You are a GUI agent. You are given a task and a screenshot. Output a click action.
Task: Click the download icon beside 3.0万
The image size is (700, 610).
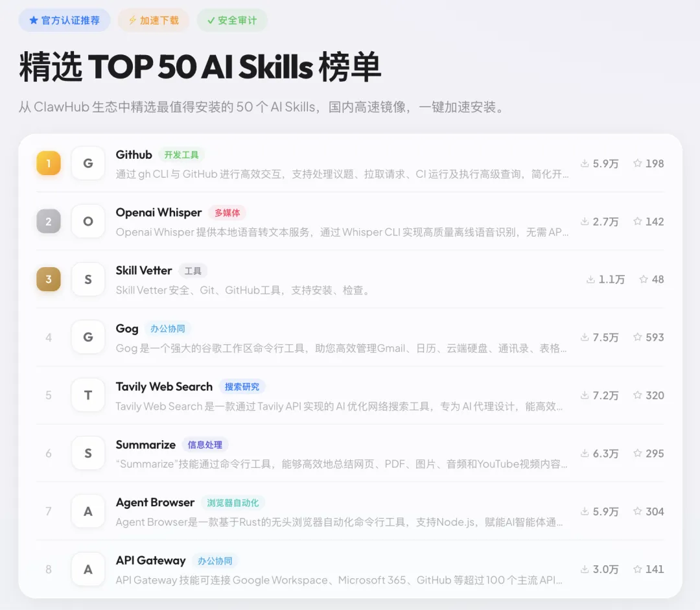pos(585,569)
